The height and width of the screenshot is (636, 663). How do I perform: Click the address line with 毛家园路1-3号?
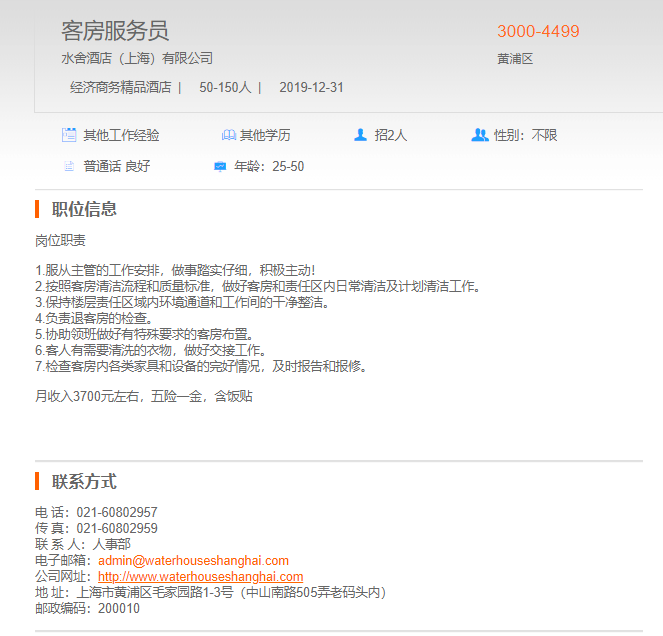click(230, 592)
